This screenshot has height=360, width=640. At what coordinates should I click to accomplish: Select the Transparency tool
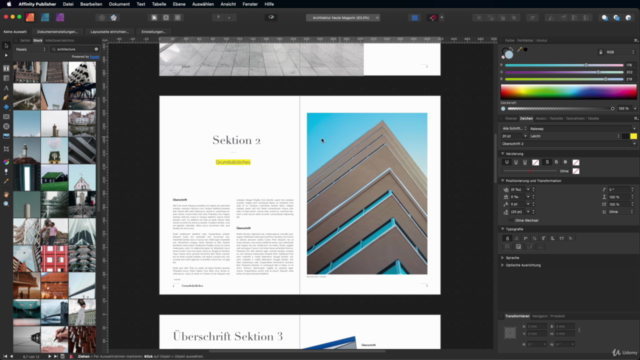[x=6, y=171]
